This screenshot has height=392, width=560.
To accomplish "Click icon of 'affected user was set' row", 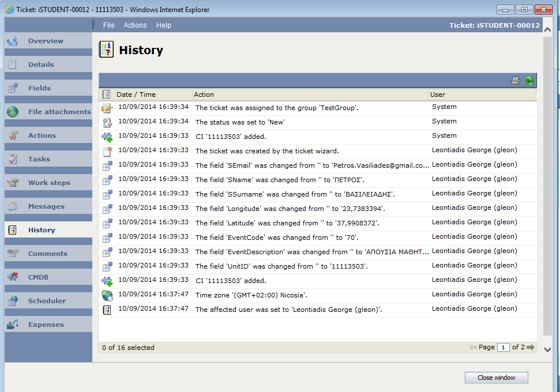I will click(x=107, y=310).
